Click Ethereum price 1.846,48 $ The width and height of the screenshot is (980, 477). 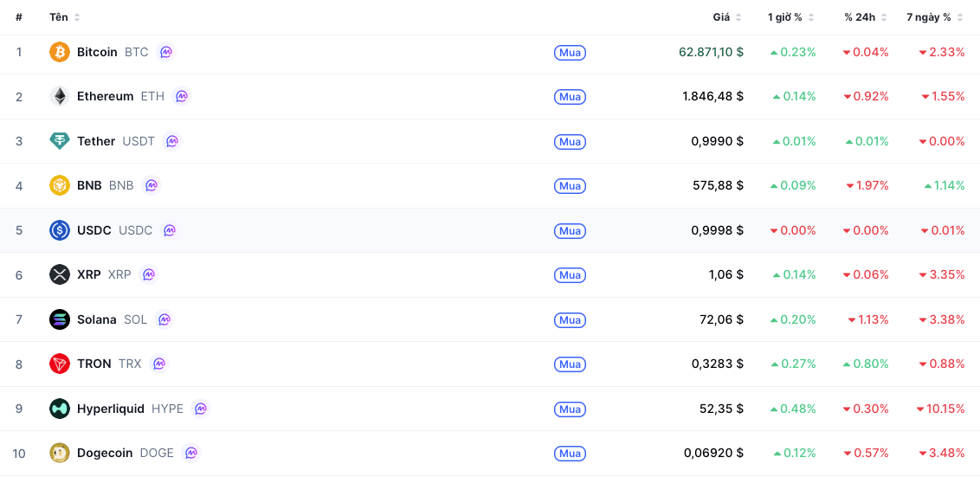pyautogui.click(x=713, y=96)
